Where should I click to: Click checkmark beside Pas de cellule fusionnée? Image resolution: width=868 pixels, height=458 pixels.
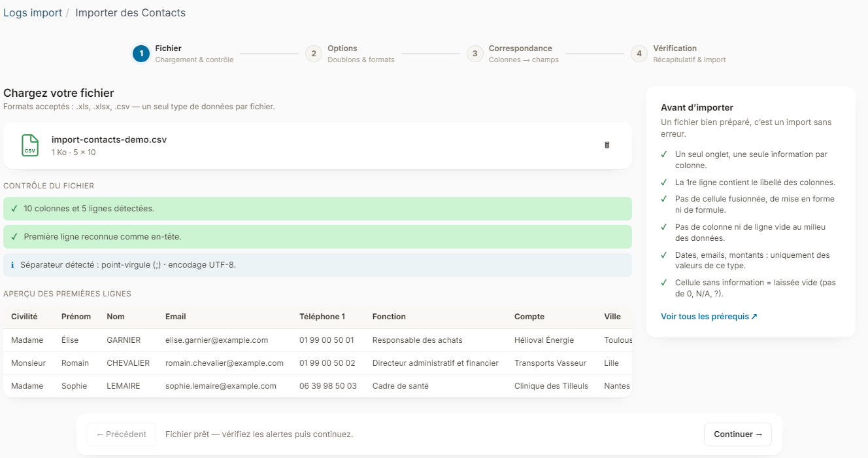tap(663, 199)
